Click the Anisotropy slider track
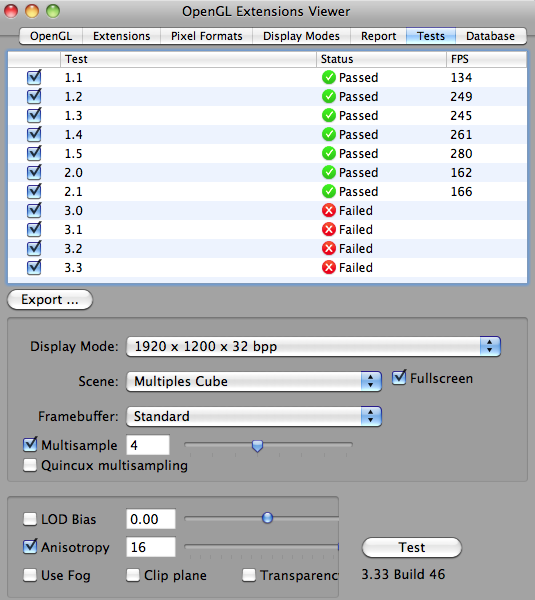Viewport: 535px width, 600px height. [x=261, y=547]
